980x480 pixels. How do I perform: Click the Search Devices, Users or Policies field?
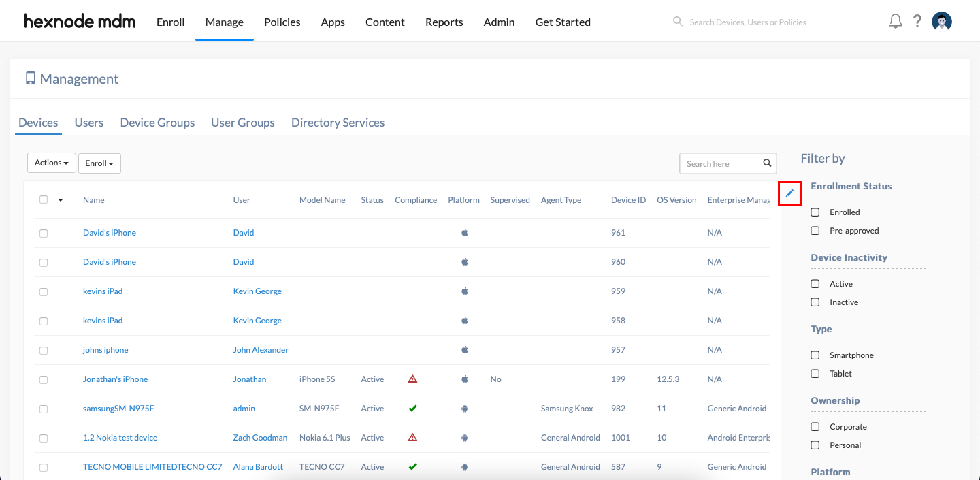[x=748, y=22]
